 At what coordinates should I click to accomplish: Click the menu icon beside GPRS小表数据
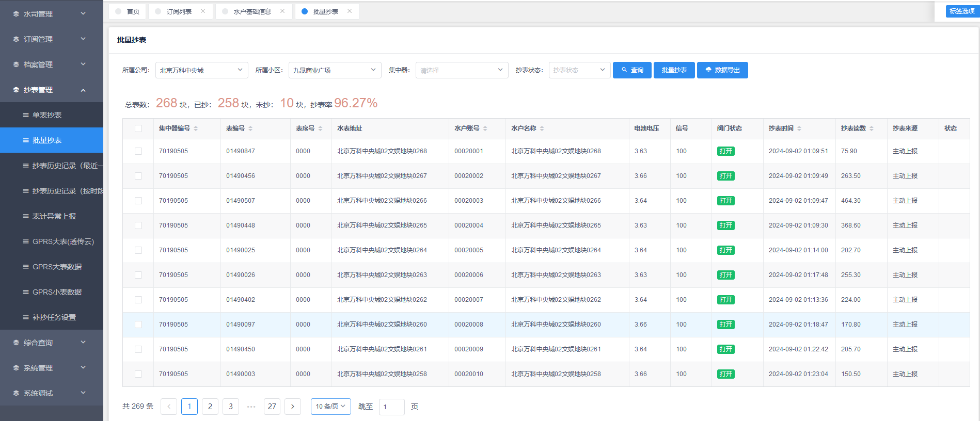click(26, 292)
